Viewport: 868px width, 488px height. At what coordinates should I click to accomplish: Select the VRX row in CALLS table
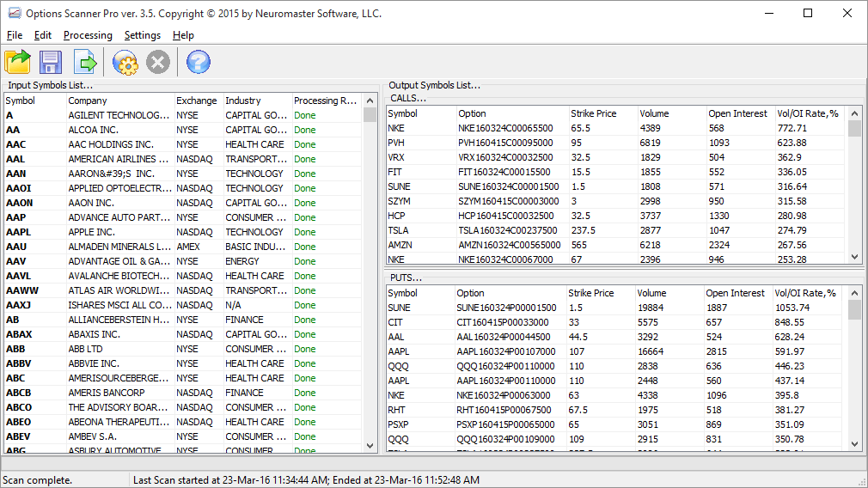point(616,158)
